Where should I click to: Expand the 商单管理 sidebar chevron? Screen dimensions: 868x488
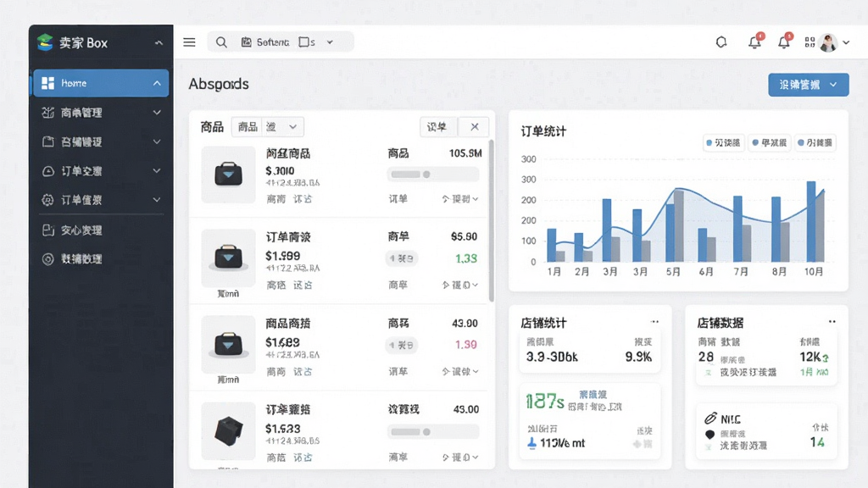[157, 113]
